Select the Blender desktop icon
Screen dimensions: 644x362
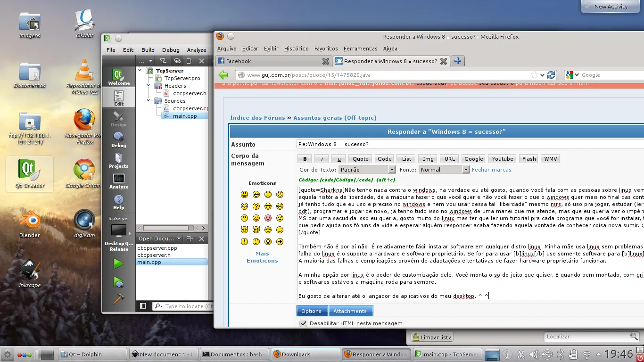(x=30, y=223)
